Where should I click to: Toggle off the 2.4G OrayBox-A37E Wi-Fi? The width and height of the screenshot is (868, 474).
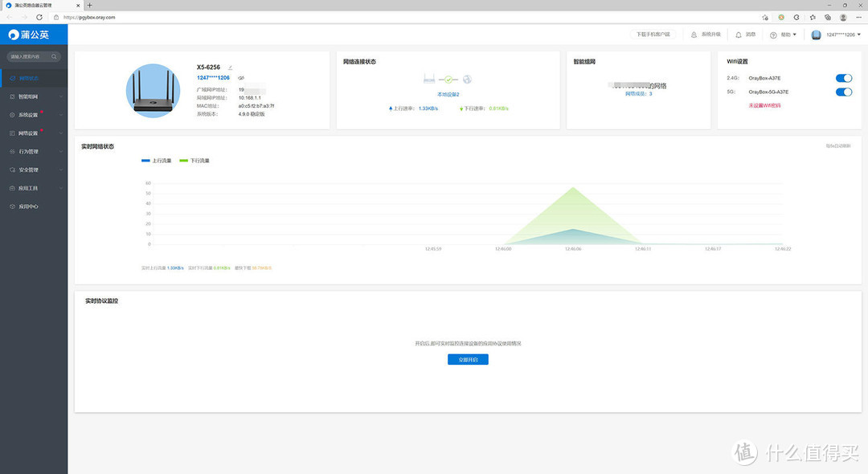tap(844, 78)
